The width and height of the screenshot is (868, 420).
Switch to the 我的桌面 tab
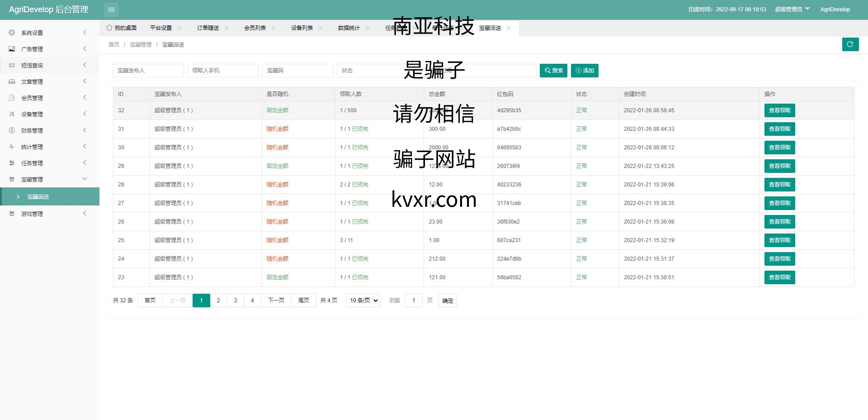click(122, 28)
